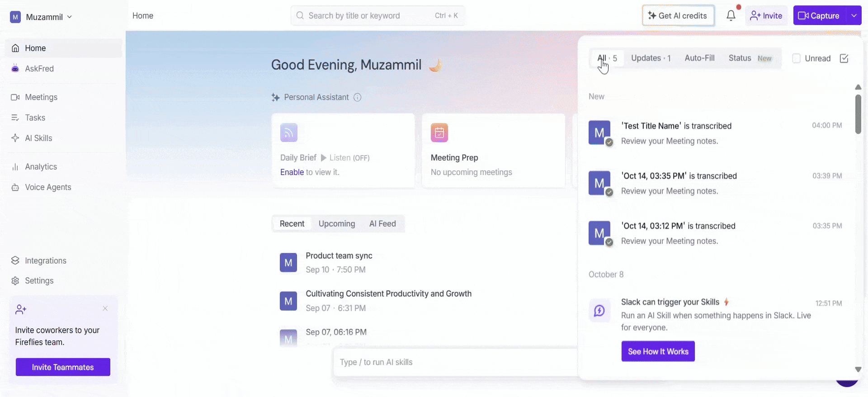The width and height of the screenshot is (868, 397).
Task: Click the Invite Teammates button
Action: click(63, 367)
